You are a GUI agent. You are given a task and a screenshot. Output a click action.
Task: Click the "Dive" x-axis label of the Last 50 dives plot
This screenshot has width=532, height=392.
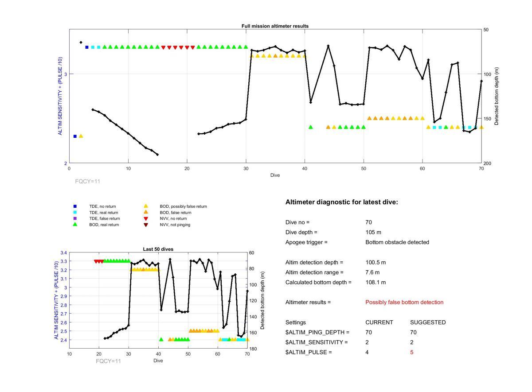click(x=158, y=361)
